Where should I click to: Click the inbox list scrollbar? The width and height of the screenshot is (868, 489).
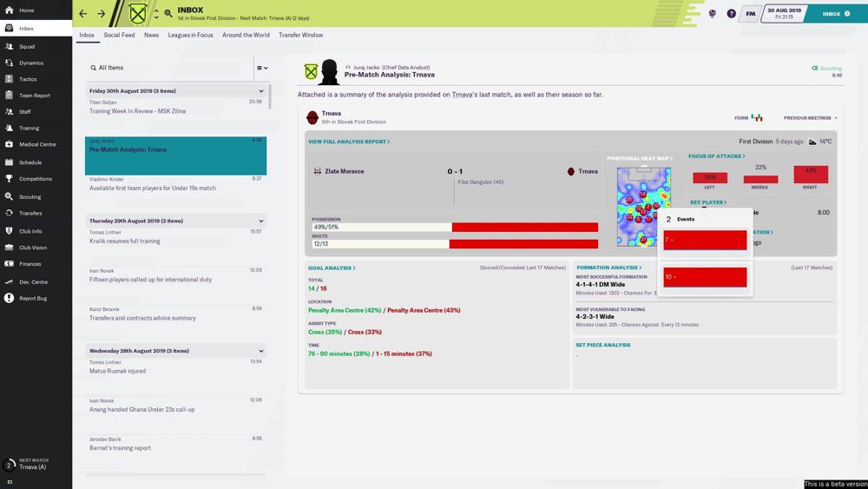coord(270,97)
